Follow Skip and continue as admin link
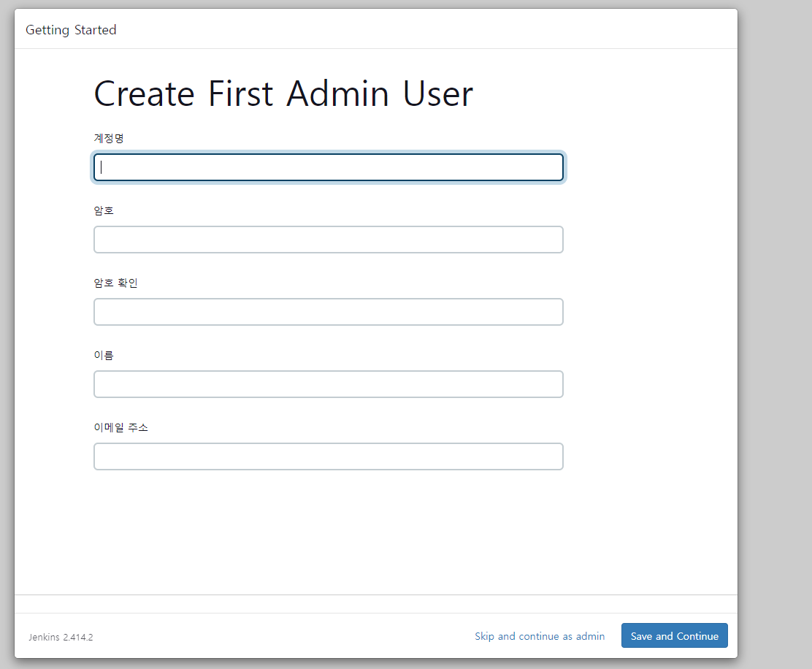The width and height of the screenshot is (812, 669). [540, 636]
